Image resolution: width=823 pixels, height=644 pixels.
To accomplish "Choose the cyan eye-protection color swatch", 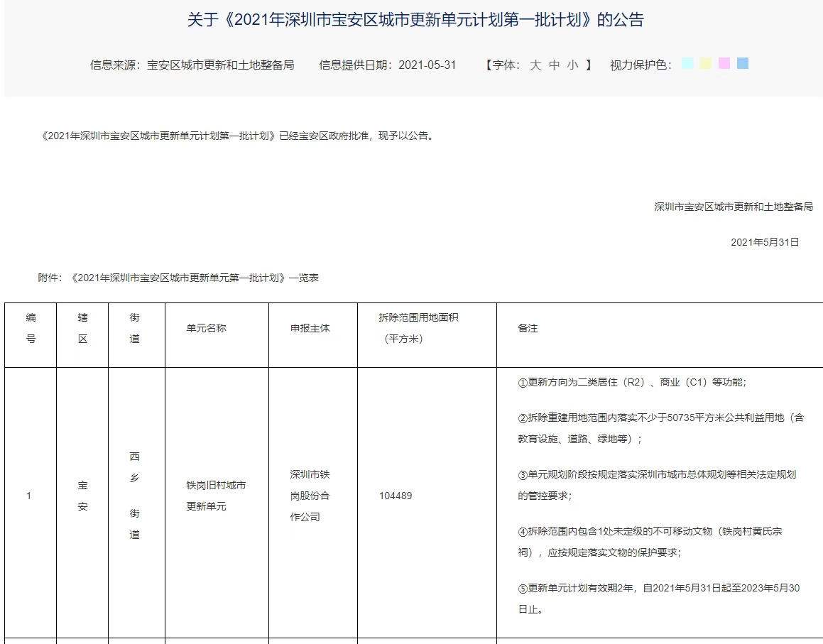I will 687,63.
